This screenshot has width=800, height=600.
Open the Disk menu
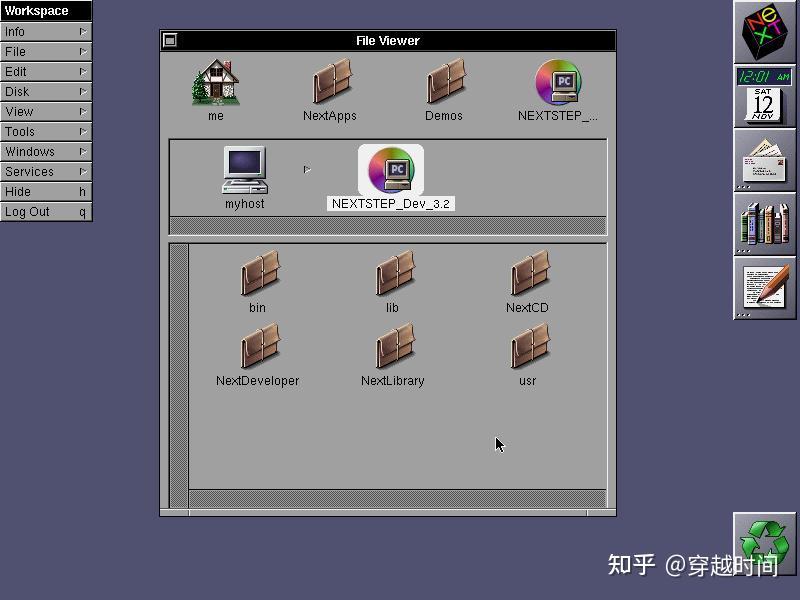click(46, 91)
